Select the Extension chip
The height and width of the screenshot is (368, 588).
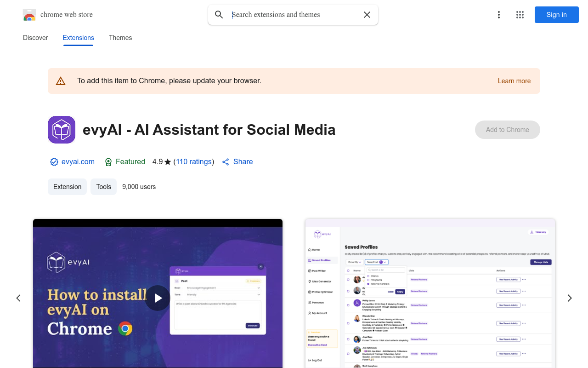coord(67,187)
